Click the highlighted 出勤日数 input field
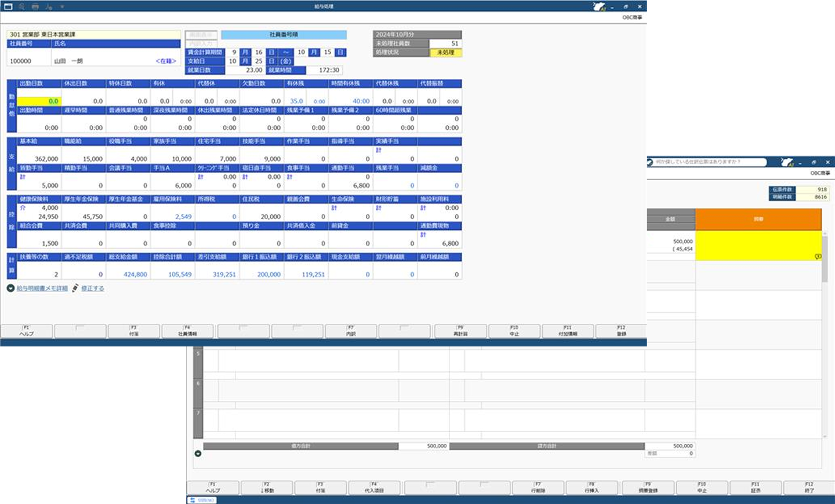Screen dimensions: 835x504 [x=39, y=101]
